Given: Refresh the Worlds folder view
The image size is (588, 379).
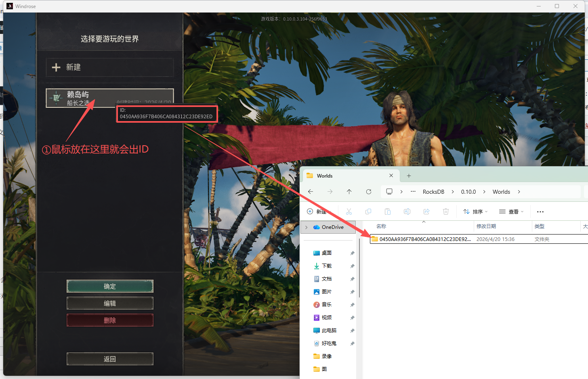Looking at the screenshot, I should coord(369,192).
